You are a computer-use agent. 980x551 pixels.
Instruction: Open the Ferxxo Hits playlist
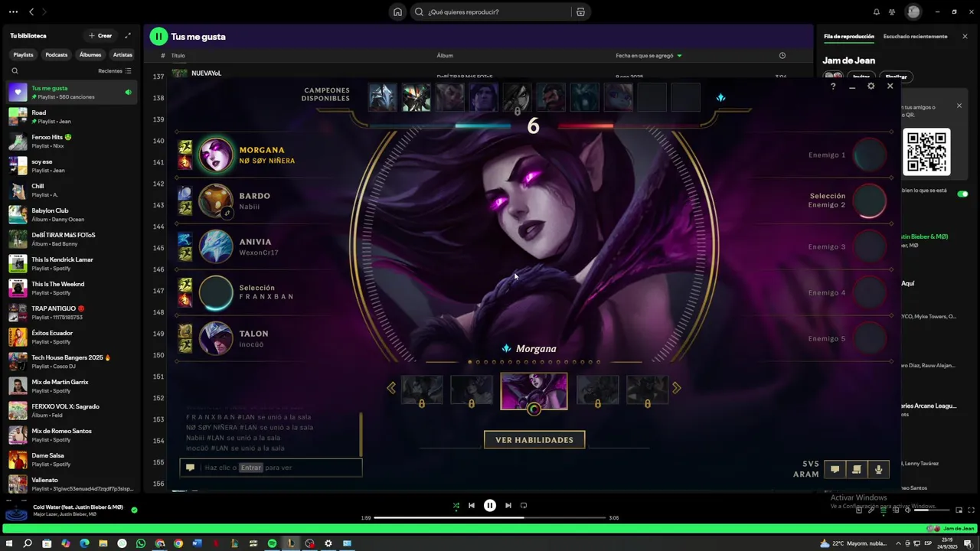[71, 142]
